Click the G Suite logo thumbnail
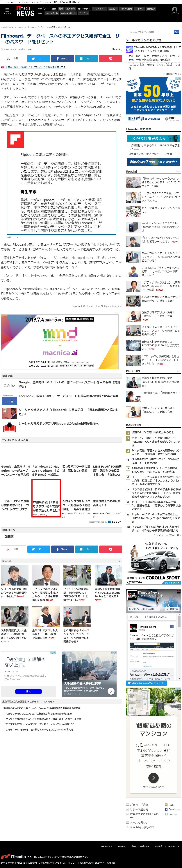 tap(9, 386)
